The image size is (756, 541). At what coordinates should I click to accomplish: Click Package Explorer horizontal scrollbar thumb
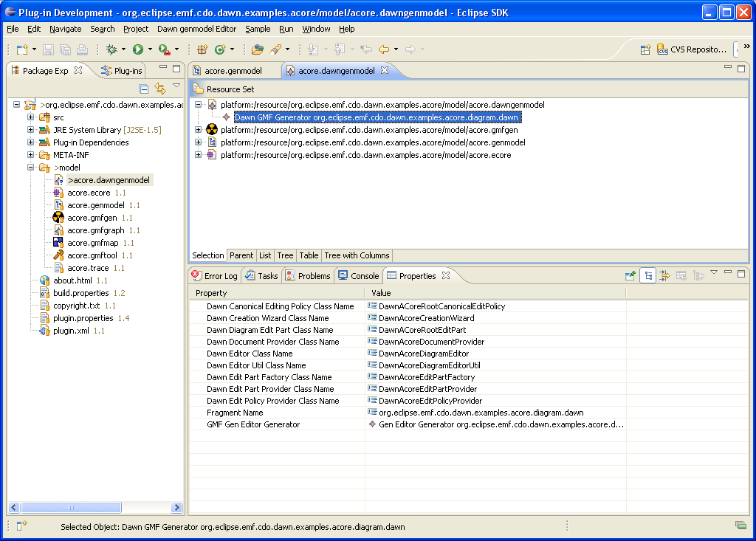tap(71, 507)
